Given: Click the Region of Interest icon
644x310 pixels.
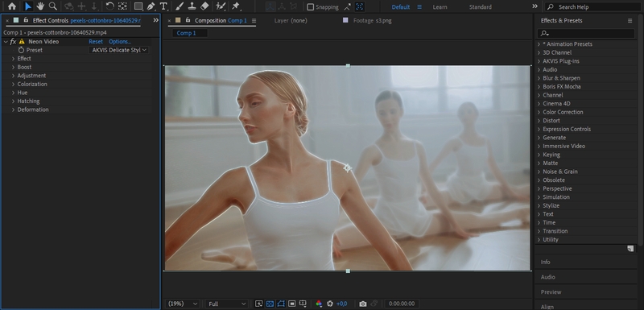Looking at the screenshot, I should tap(292, 304).
